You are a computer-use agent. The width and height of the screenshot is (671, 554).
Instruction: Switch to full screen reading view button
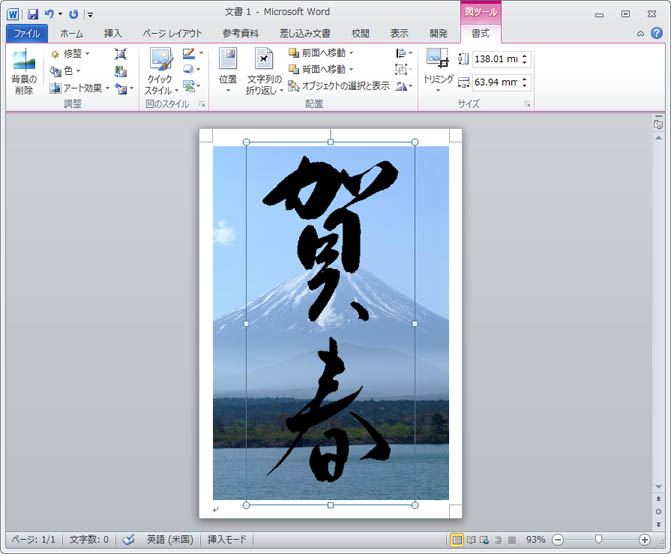[471, 540]
